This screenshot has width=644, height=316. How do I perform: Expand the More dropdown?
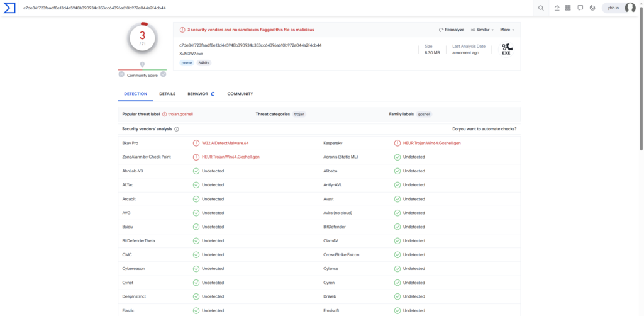tap(507, 30)
